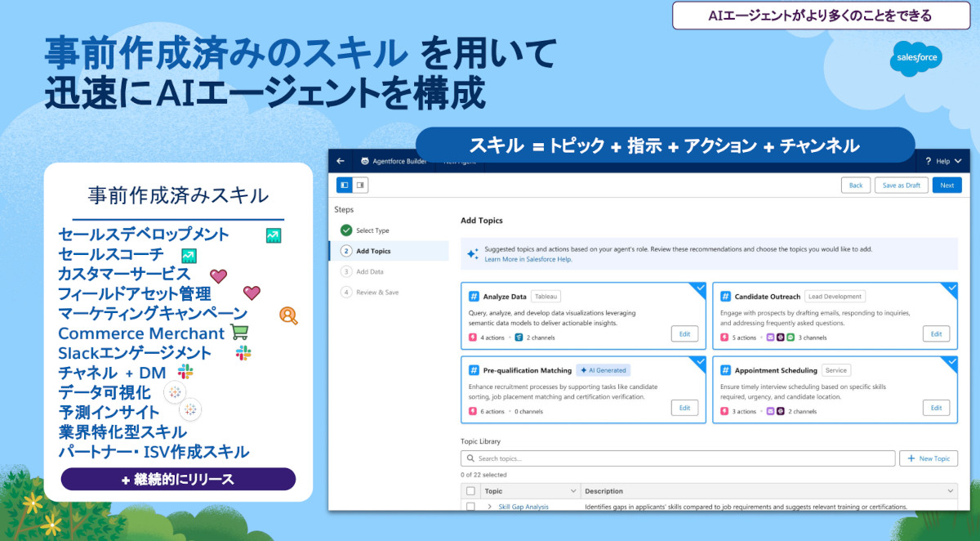980x541 pixels.
Task: Edit the Candidate Outreach topic
Action: [936, 333]
